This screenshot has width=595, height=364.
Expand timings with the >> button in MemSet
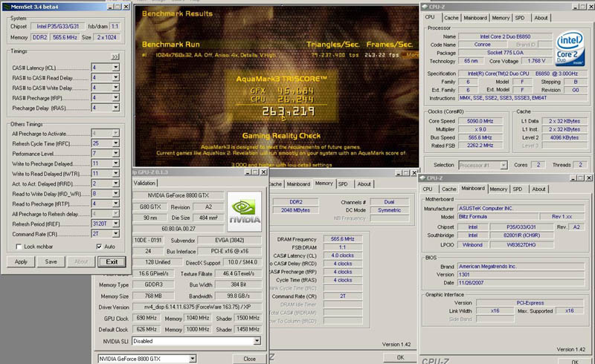click(x=115, y=57)
